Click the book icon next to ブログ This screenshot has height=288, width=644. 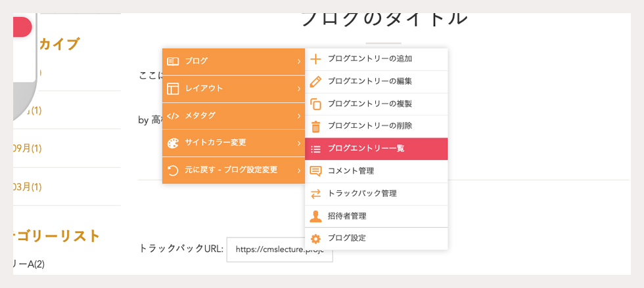[173, 61]
